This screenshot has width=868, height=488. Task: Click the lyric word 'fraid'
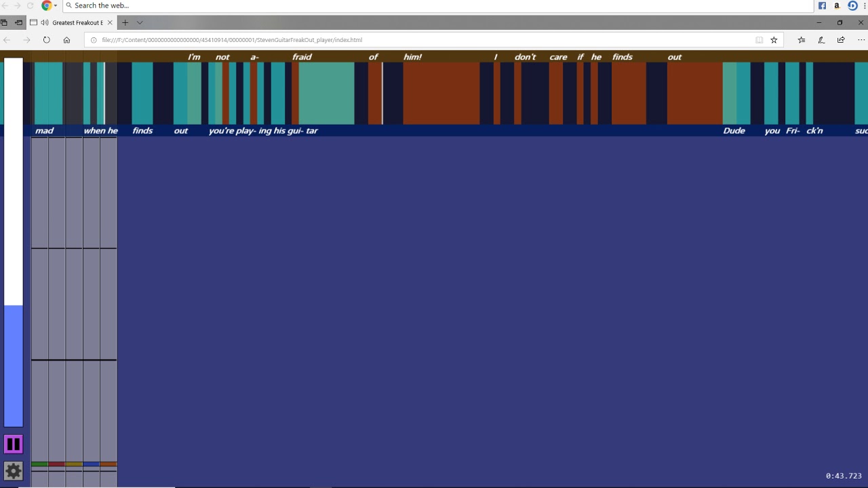coord(302,57)
